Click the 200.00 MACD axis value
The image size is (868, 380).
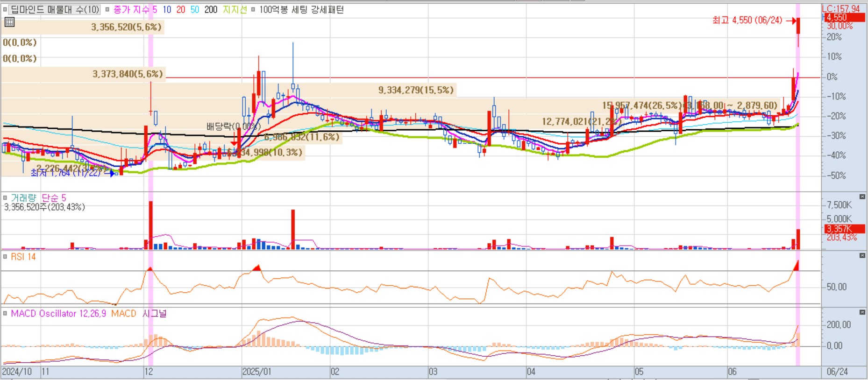click(x=839, y=324)
